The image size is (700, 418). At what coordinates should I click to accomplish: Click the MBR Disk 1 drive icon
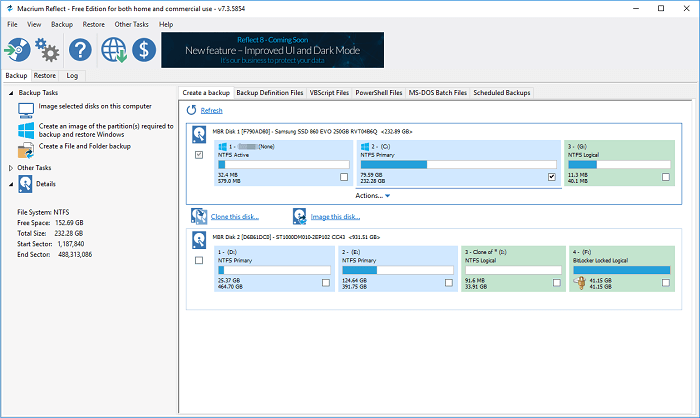coord(199,134)
